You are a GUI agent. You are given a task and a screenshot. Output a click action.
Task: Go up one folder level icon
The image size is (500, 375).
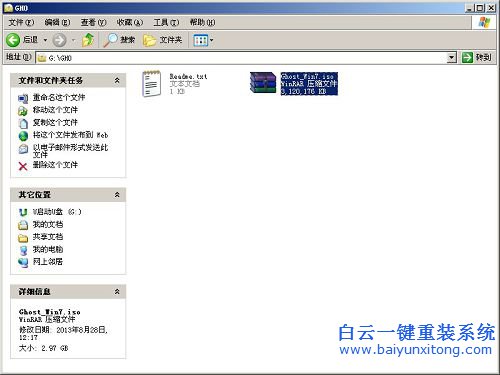pos(88,40)
